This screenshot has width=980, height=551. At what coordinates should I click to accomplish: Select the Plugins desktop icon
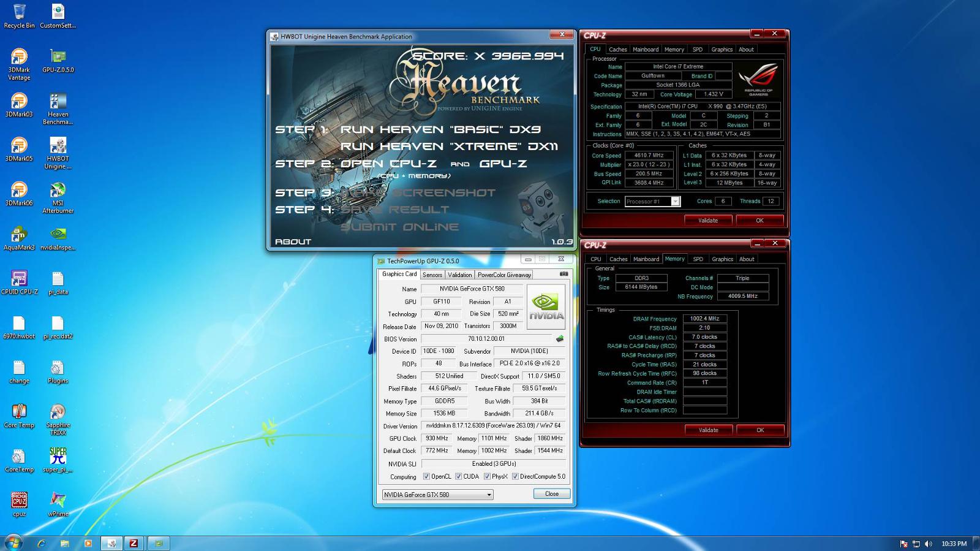(x=58, y=371)
